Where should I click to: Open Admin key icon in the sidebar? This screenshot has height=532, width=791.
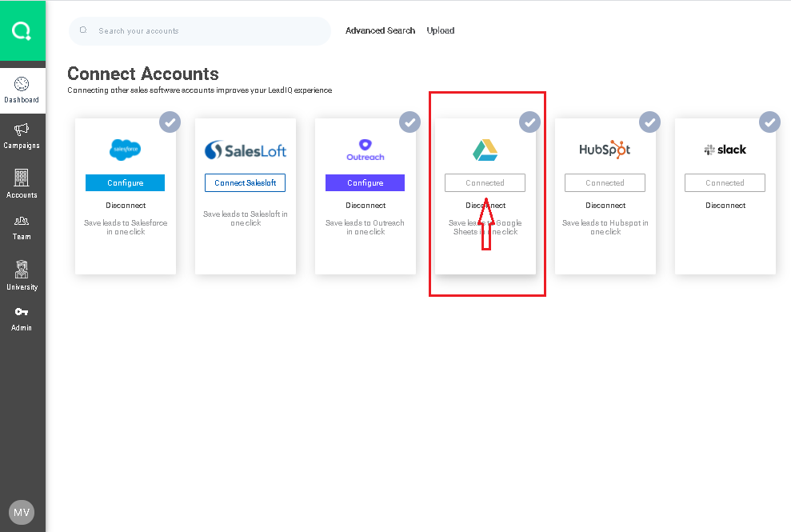click(x=22, y=318)
